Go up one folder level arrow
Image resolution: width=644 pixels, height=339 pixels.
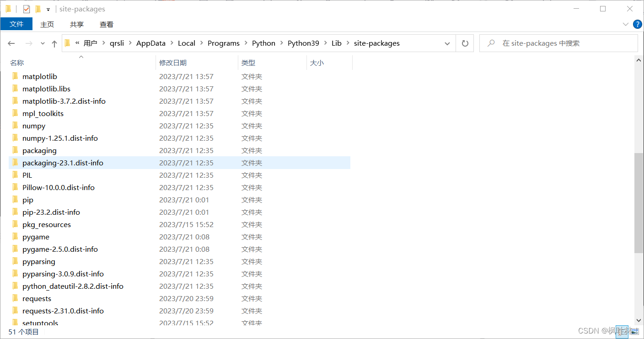pyautogui.click(x=54, y=43)
